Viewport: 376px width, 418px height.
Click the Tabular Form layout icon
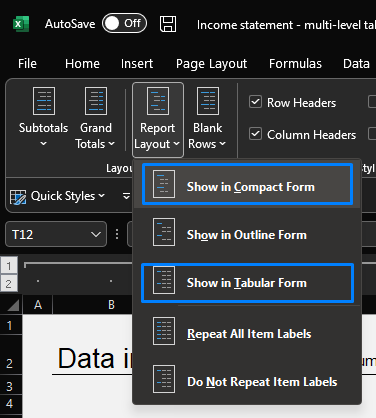[x=164, y=280]
